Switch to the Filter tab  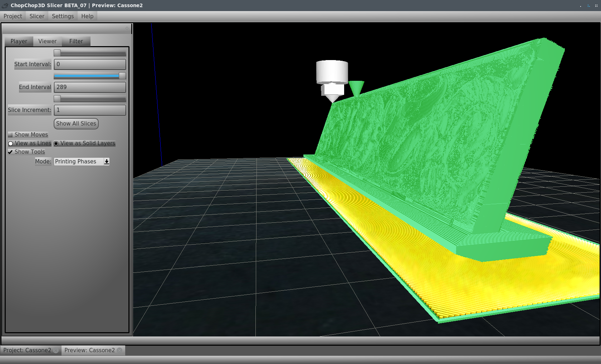(76, 41)
